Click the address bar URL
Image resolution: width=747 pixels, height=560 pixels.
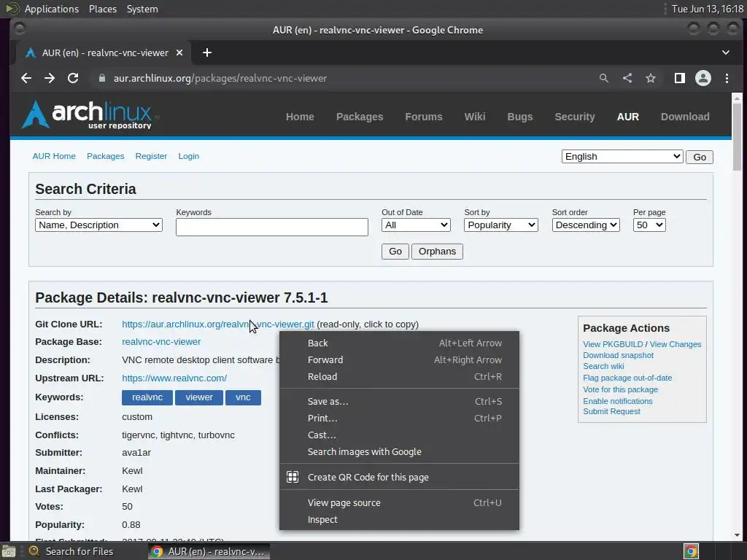tap(220, 78)
